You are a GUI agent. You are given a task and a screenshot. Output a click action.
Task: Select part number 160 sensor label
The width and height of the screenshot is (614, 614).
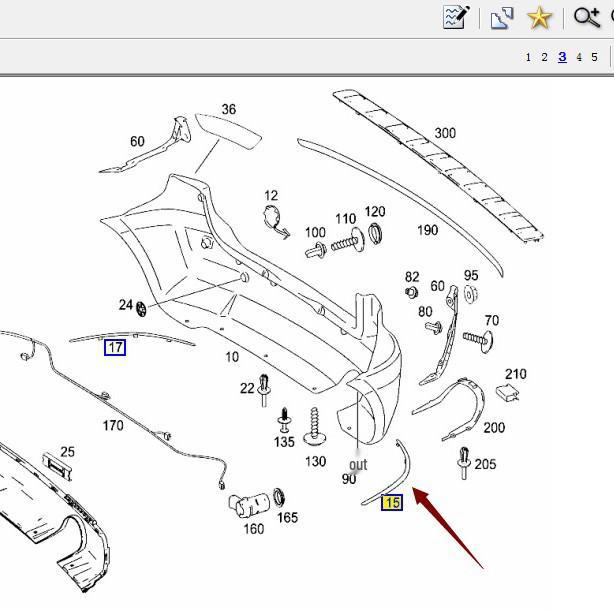tap(254, 528)
